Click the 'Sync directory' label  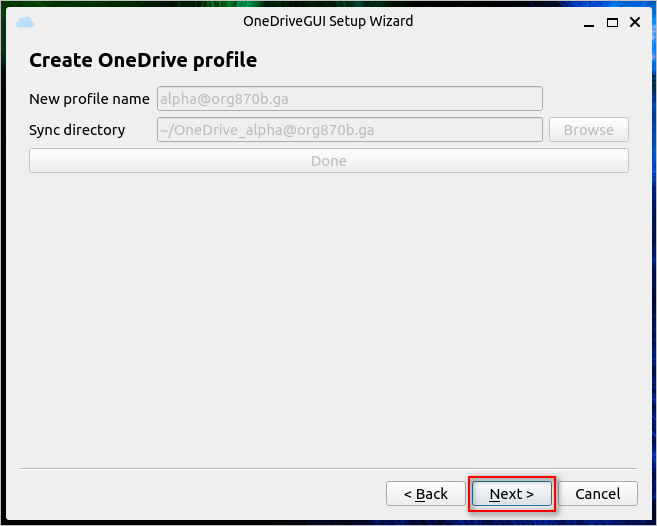click(77, 130)
